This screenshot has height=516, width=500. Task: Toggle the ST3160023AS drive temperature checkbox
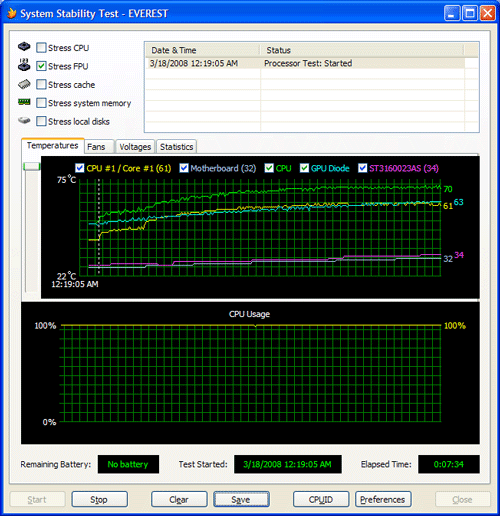pos(362,168)
